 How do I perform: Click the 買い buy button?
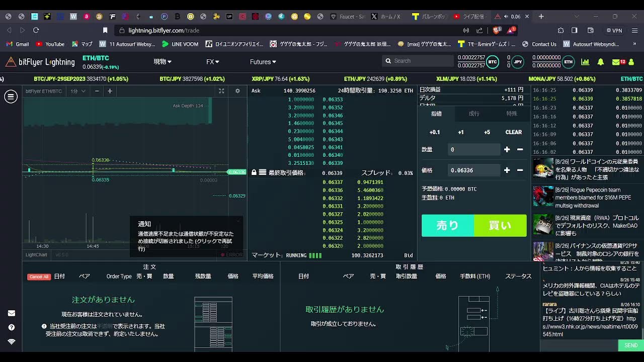coord(500,226)
